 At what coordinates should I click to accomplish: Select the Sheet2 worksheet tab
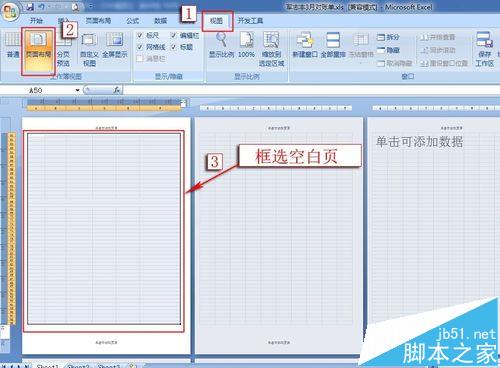point(78,366)
